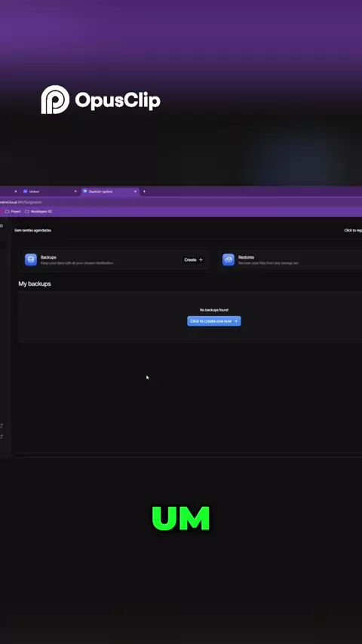Click the 'My backups' heading
362x644 pixels.
pyautogui.click(x=35, y=284)
